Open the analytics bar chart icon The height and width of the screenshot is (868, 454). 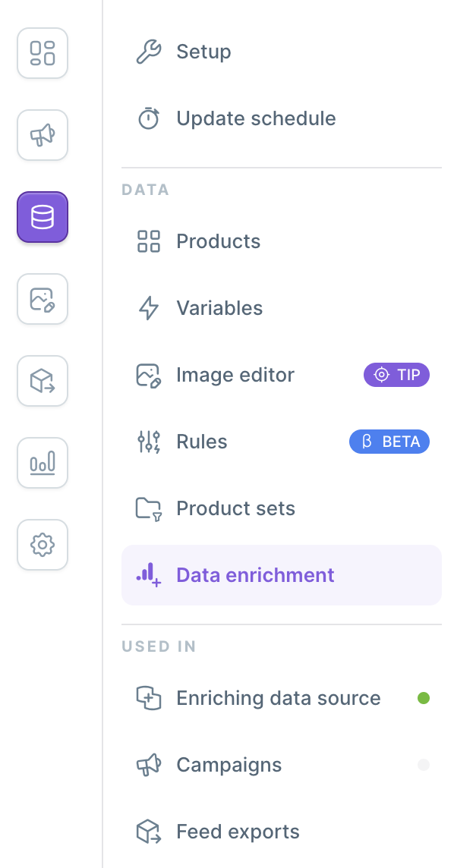(42, 463)
